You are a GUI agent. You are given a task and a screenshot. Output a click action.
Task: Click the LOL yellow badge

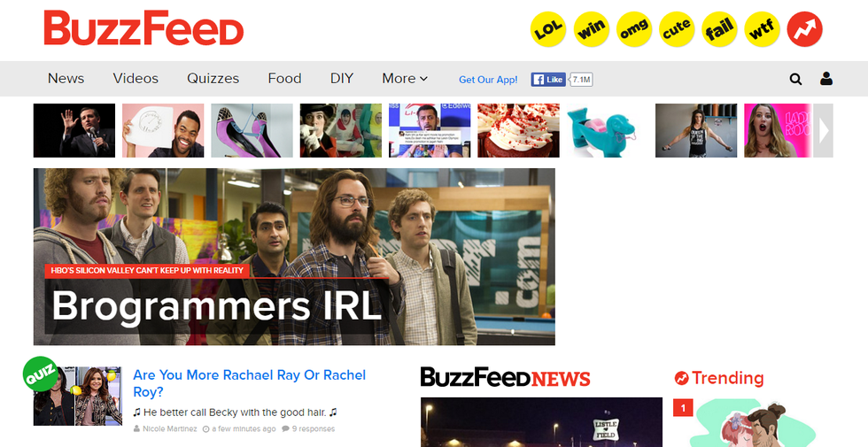pyautogui.click(x=548, y=28)
